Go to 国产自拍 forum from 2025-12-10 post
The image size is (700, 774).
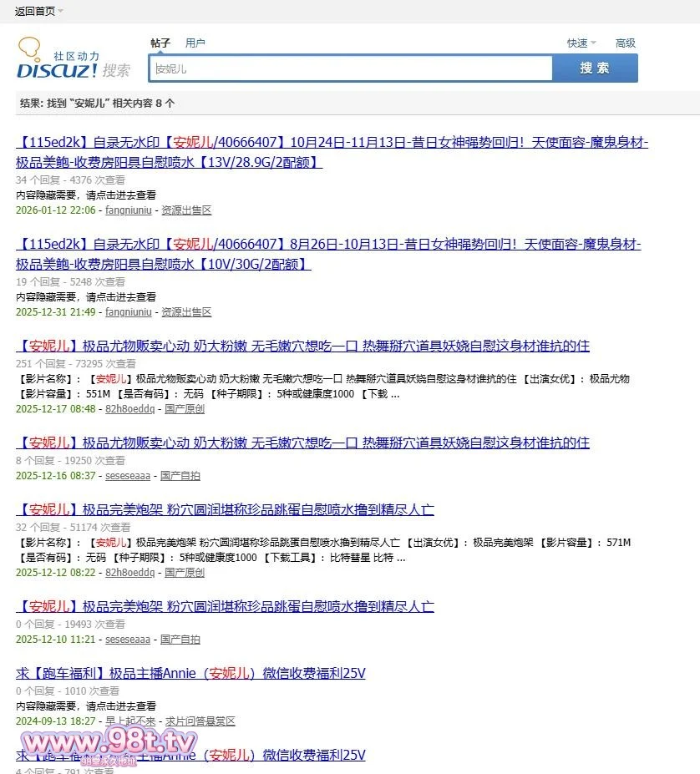tap(180, 640)
